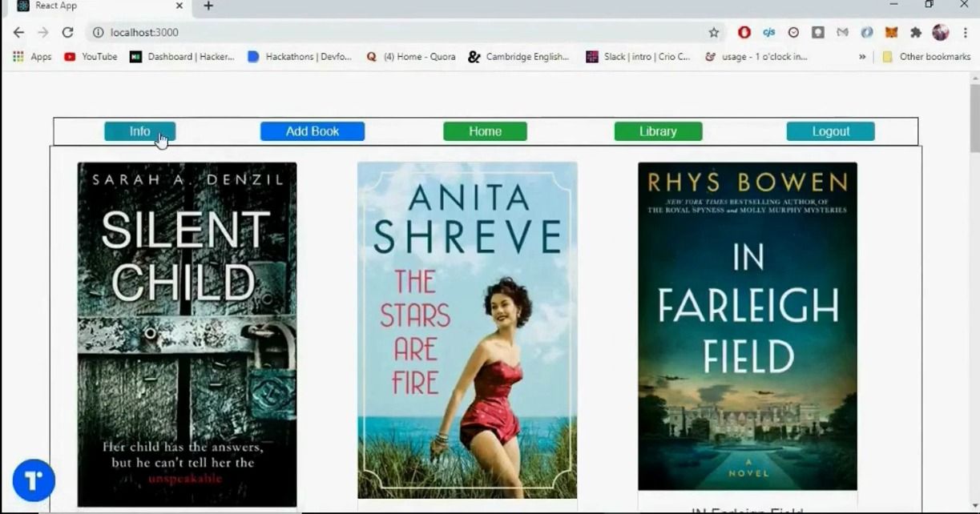The image size is (980, 514).
Task: Select the In Farleigh Field book cover
Action: [x=748, y=326]
